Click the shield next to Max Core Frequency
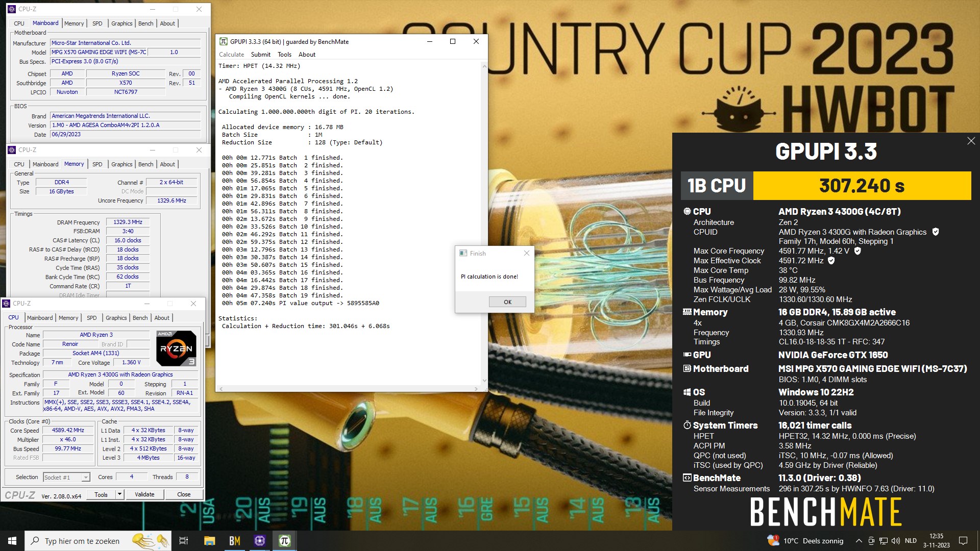Screen dimensions: 980x551 click(x=857, y=251)
